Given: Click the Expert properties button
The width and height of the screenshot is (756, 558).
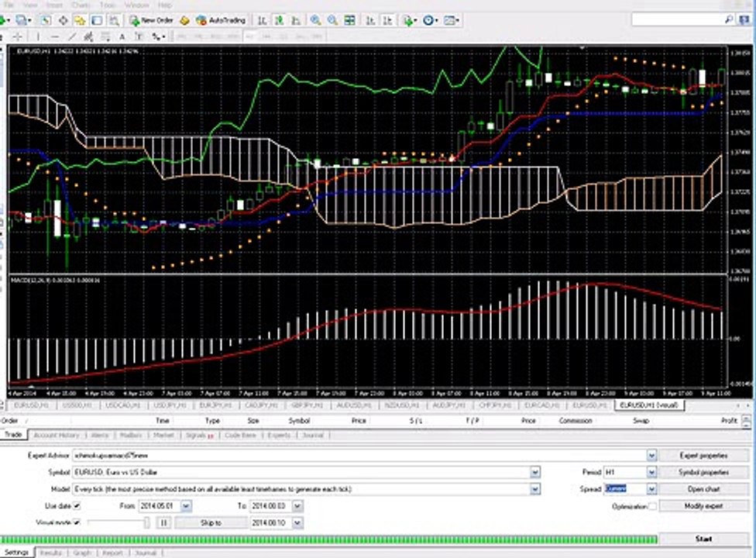Looking at the screenshot, I should (x=703, y=455).
